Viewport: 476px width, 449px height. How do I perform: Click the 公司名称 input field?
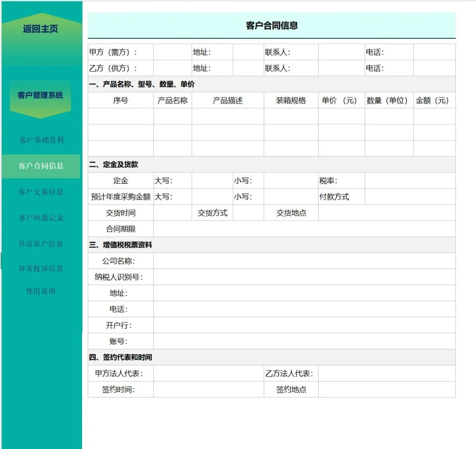tap(304, 261)
